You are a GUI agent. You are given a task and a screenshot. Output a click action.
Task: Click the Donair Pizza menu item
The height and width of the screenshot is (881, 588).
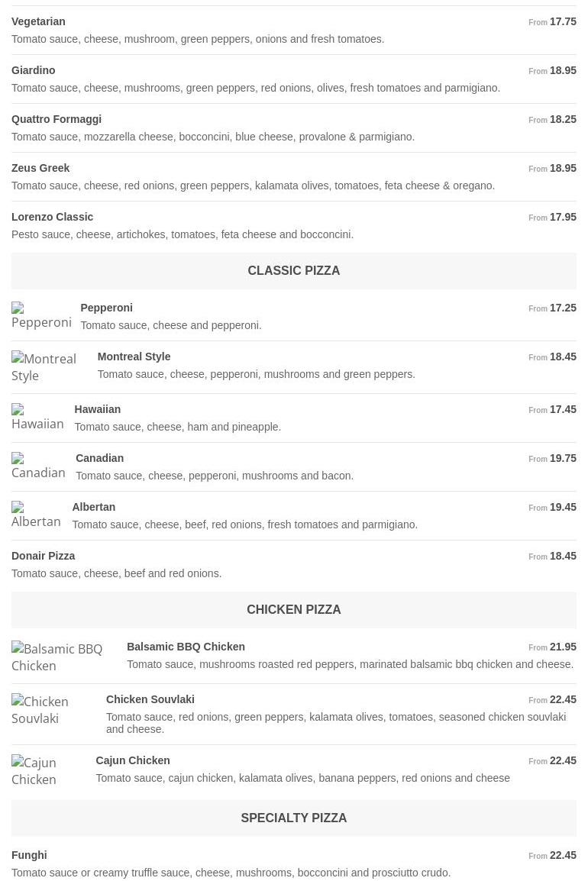44,556
